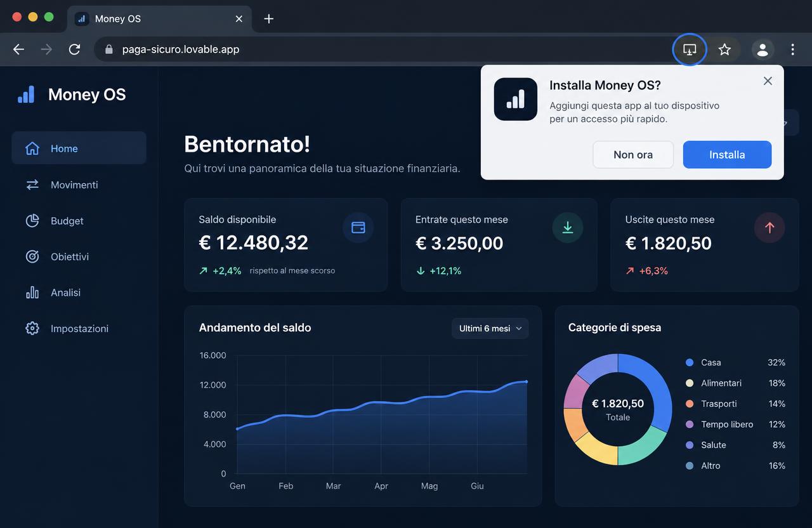
Task: Close the Money OS browser tab
Action: pos(239,19)
